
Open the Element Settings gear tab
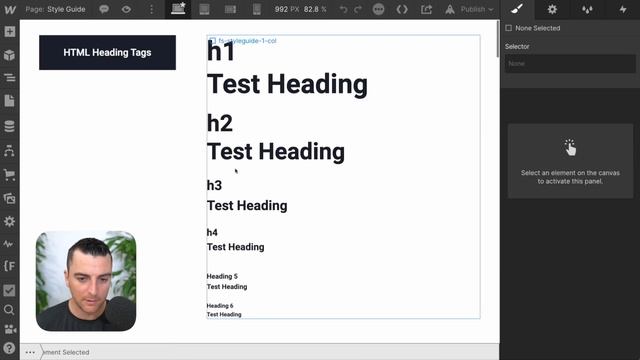point(552,9)
